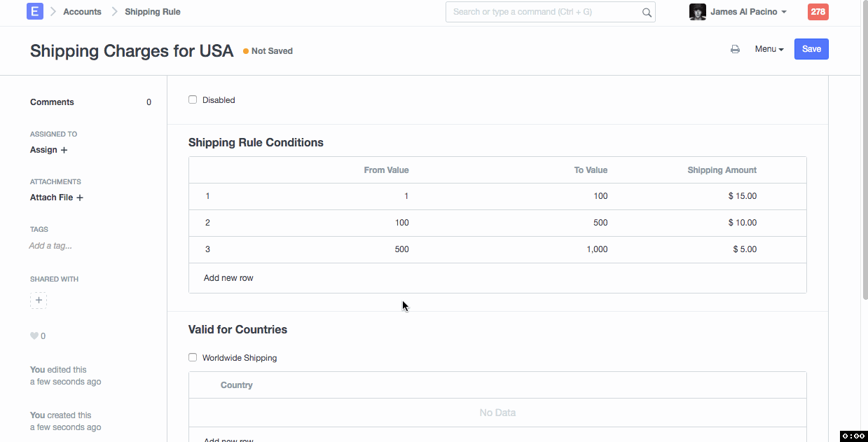Screen dimensions: 868x442
Task: Go to the Accounts breadcrumb
Action: (82, 12)
